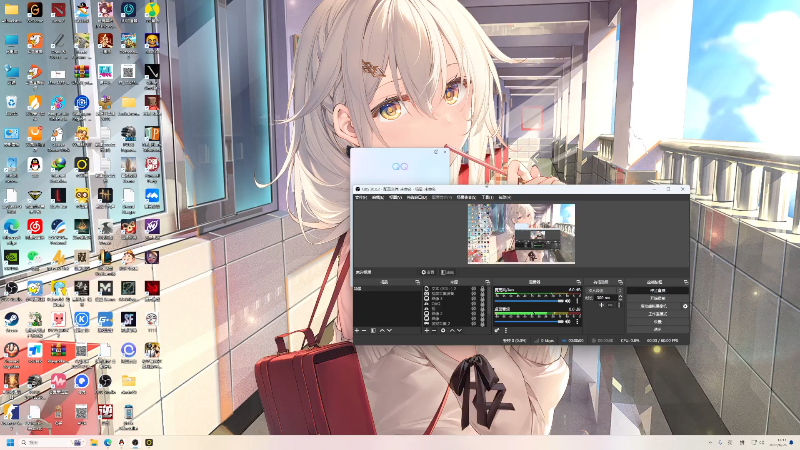Add a new source with the plus icon

click(427, 330)
